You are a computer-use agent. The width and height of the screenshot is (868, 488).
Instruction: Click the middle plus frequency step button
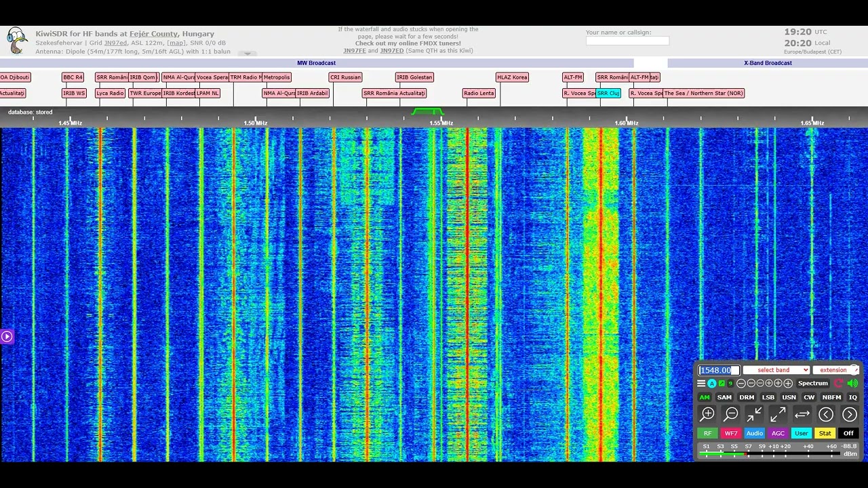(x=778, y=384)
